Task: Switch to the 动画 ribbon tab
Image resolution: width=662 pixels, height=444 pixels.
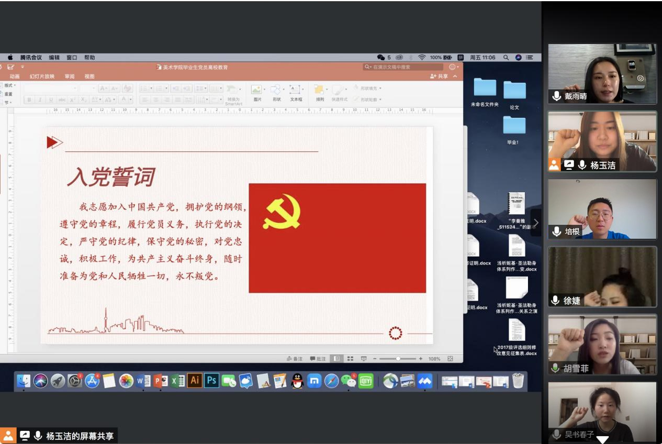Action: 15,76
